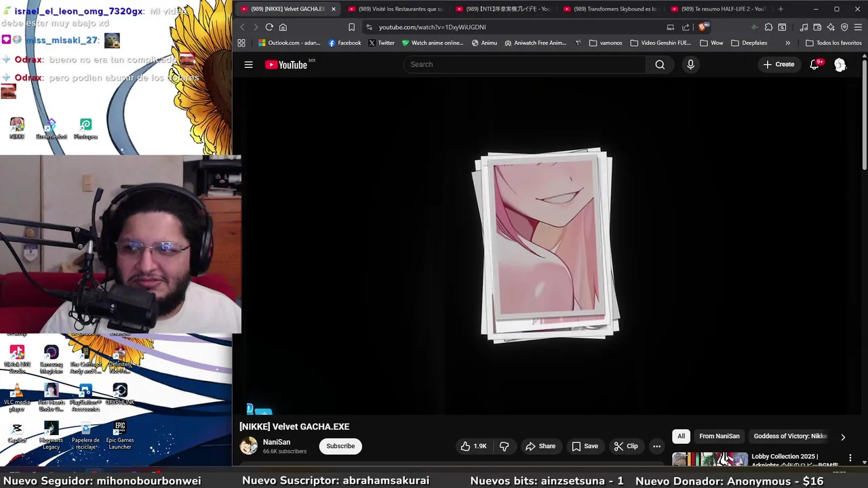868x488 pixels.
Task: Open VLC media player desktop shortcut
Action: [x=17, y=397]
